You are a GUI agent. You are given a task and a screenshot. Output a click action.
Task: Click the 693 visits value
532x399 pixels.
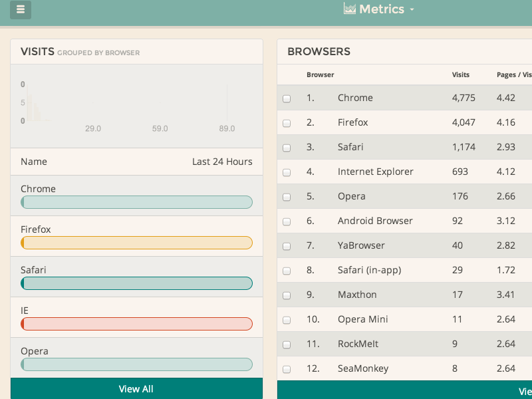coord(460,172)
